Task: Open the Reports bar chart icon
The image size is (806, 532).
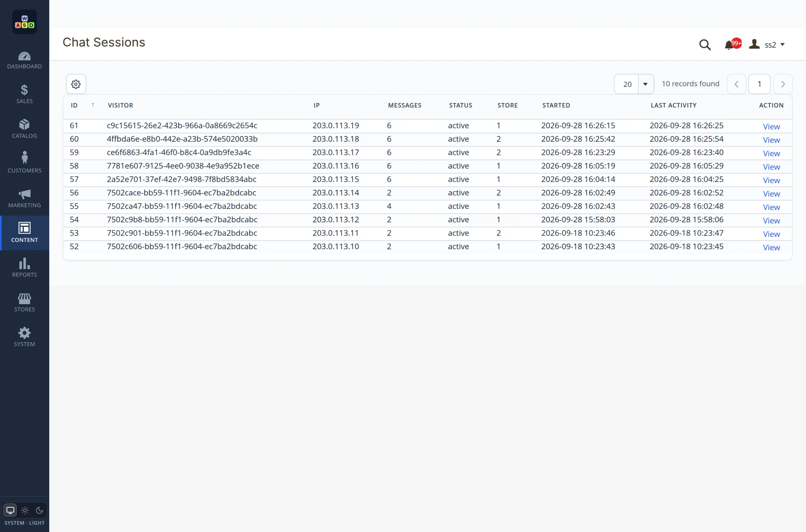Action: point(24,263)
